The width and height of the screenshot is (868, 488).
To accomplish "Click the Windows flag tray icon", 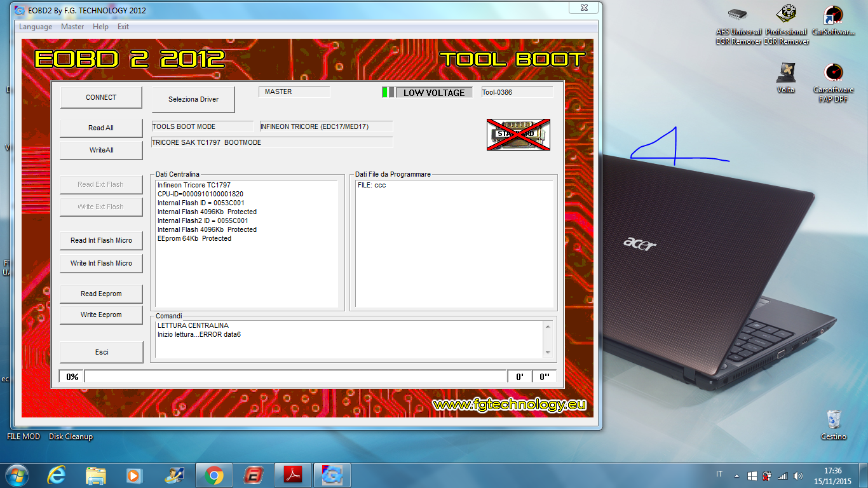I will coord(752,475).
